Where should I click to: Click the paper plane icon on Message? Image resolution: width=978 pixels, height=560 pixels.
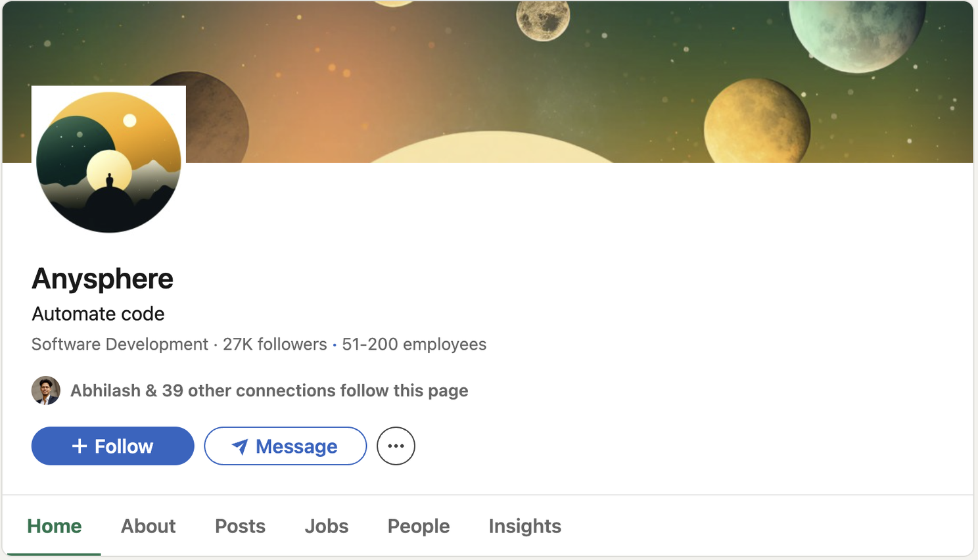240,447
